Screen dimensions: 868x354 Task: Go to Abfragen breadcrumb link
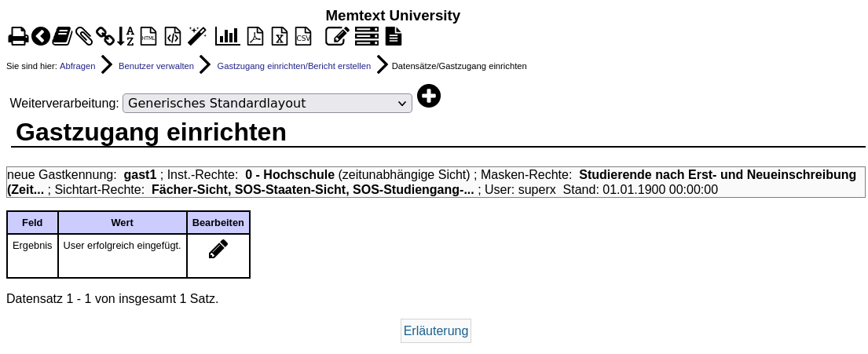pyautogui.click(x=77, y=66)
